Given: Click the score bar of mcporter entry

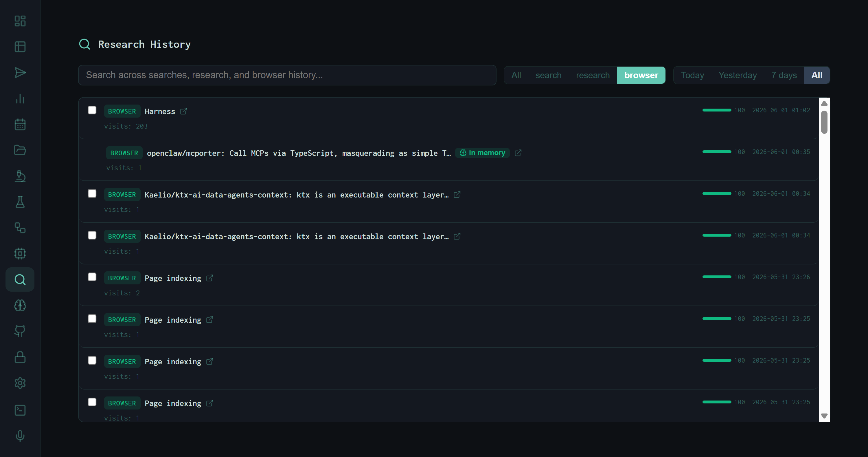Looking at the screenshot, I should [x=717, y=152].
